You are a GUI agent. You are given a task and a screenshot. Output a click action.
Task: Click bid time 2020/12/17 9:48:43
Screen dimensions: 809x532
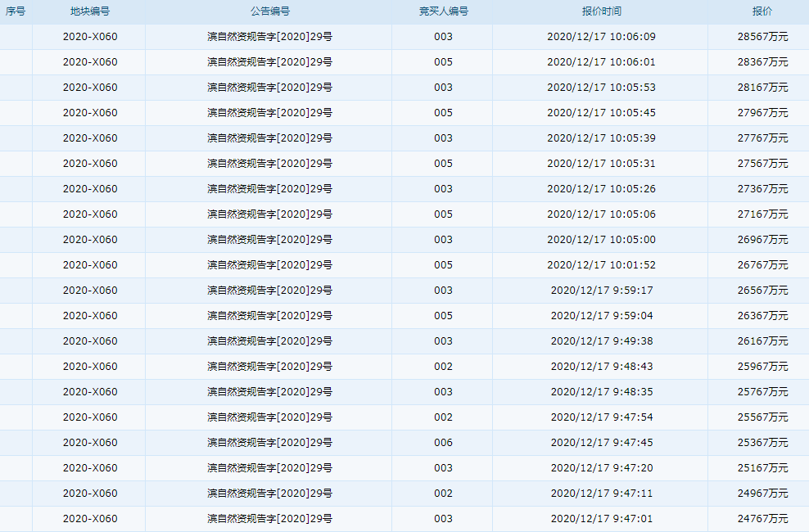click(x=602, y=367)
